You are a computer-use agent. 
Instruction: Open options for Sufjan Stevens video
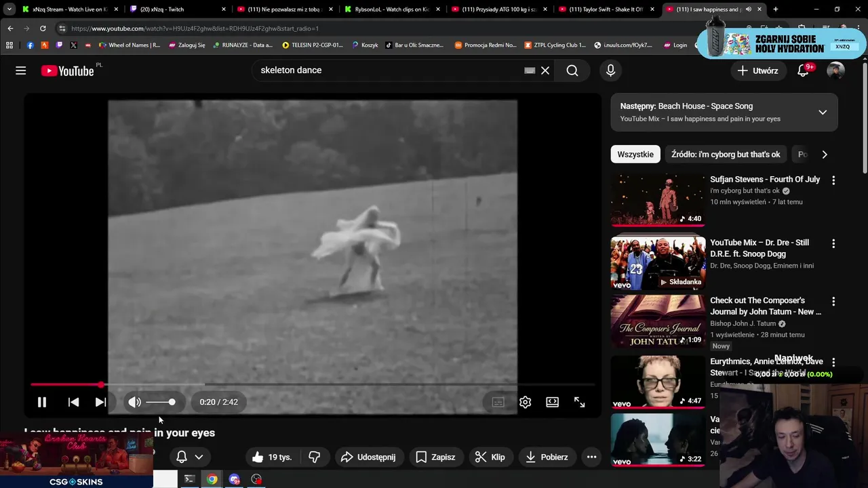pyautogui.click(x=833, y=180)
